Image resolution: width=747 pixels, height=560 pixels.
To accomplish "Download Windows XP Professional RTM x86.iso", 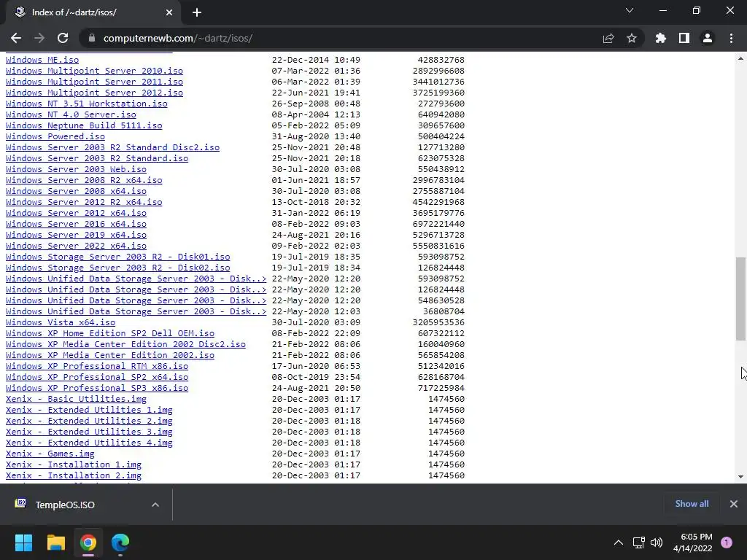I will [x=97, y=367].
